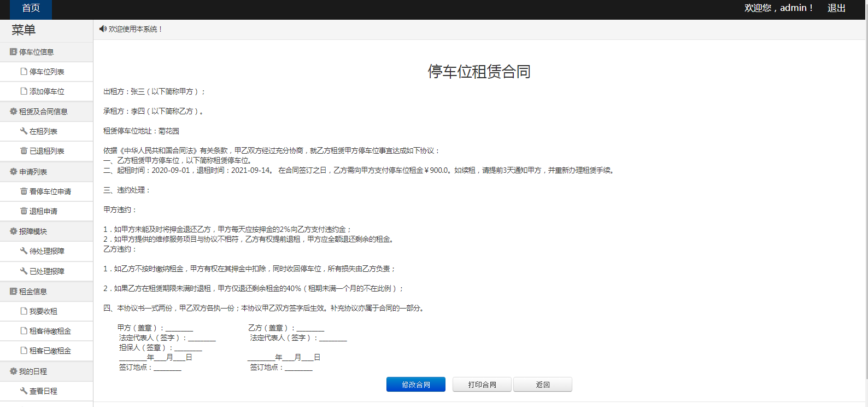Click the trash icon beside 退租申请
Screen dimensions: 868x407
click(24, 211)
